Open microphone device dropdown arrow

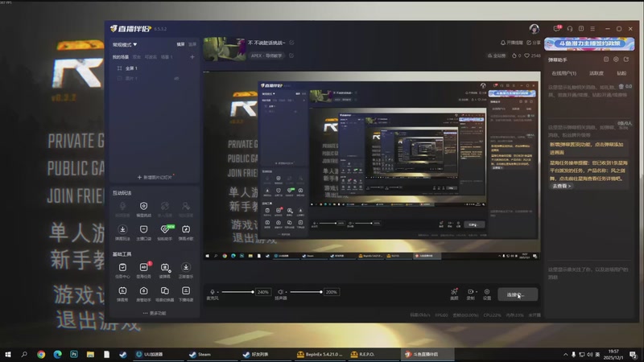218,292
